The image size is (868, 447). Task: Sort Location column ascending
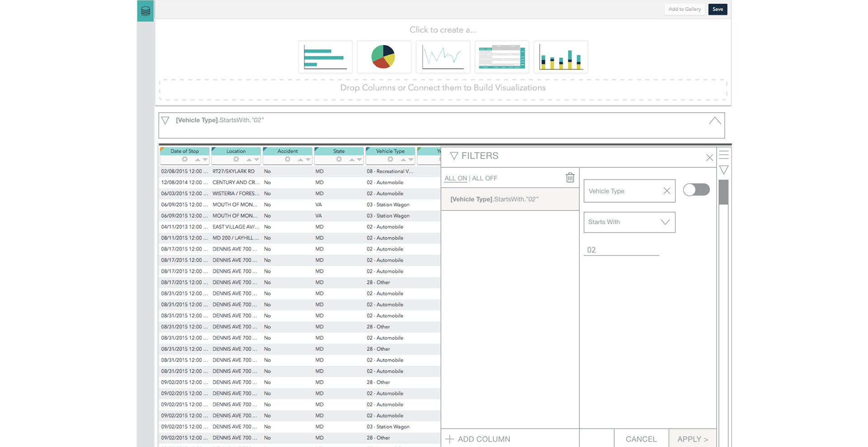(249, 160)
